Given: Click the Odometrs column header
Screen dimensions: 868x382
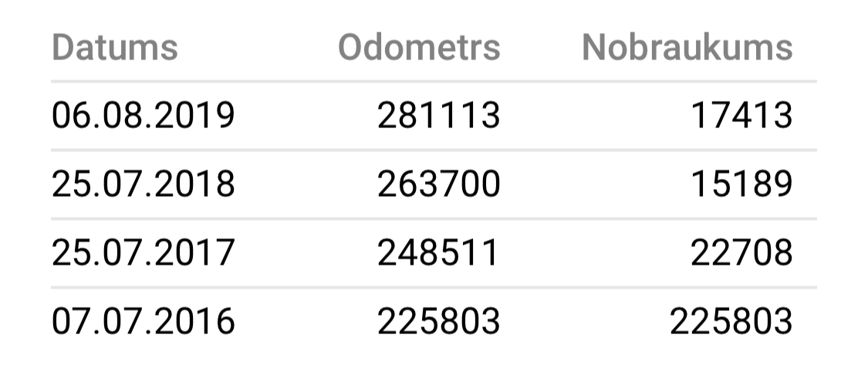Looking at the screenshot, I should pos(419,47).
